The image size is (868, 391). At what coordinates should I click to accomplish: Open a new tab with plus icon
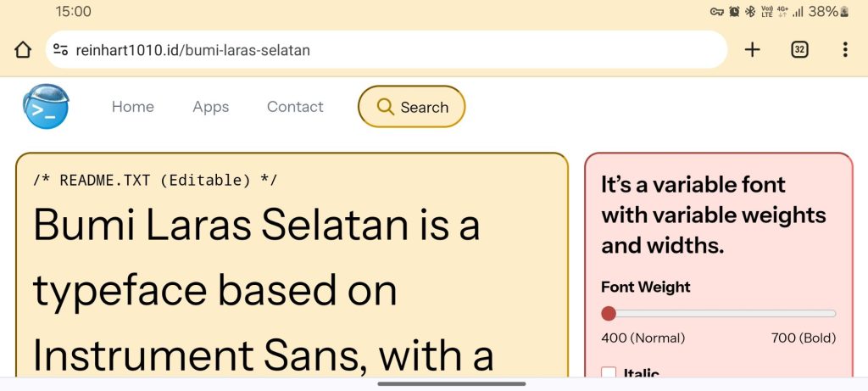click(x=752, y=50)
